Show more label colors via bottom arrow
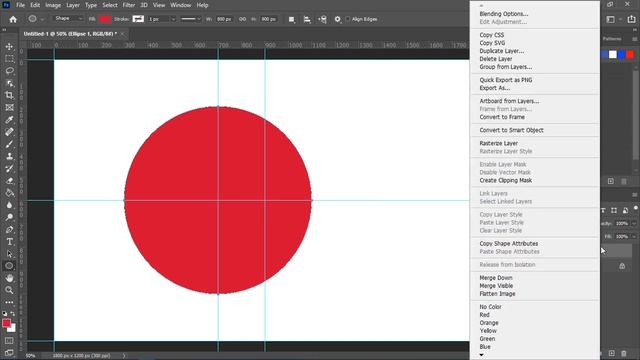Viewport: 640px width, 360px height. click(x=481, y=355)
